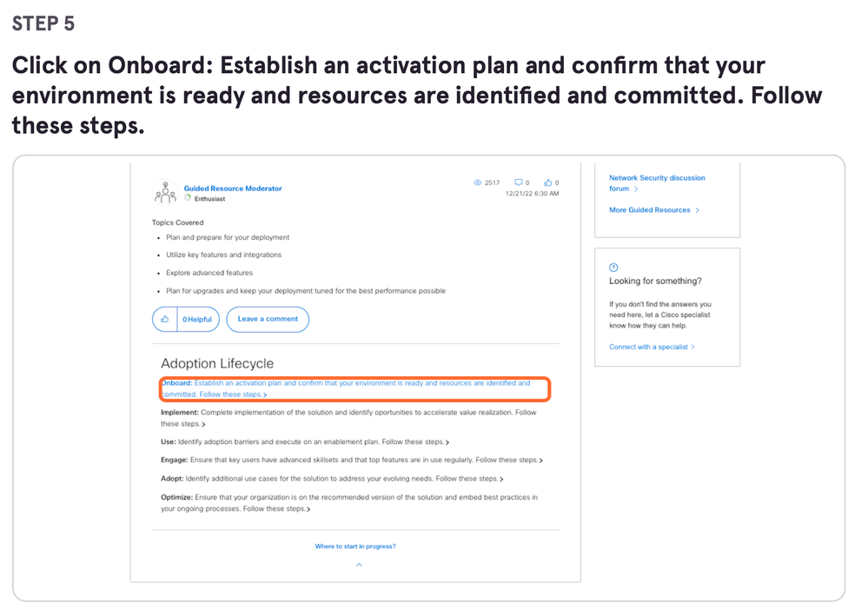Open the Adopt additional use cases link
Viewport: 868px width, 616px height.
[x=332, y=478]
